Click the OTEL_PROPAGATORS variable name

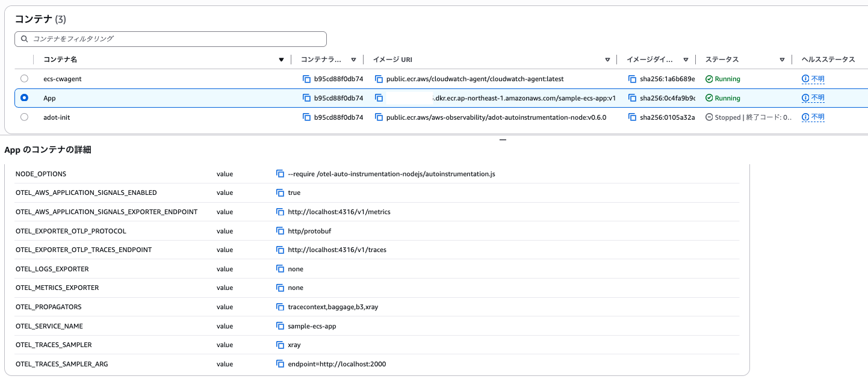tap(49, 307)
